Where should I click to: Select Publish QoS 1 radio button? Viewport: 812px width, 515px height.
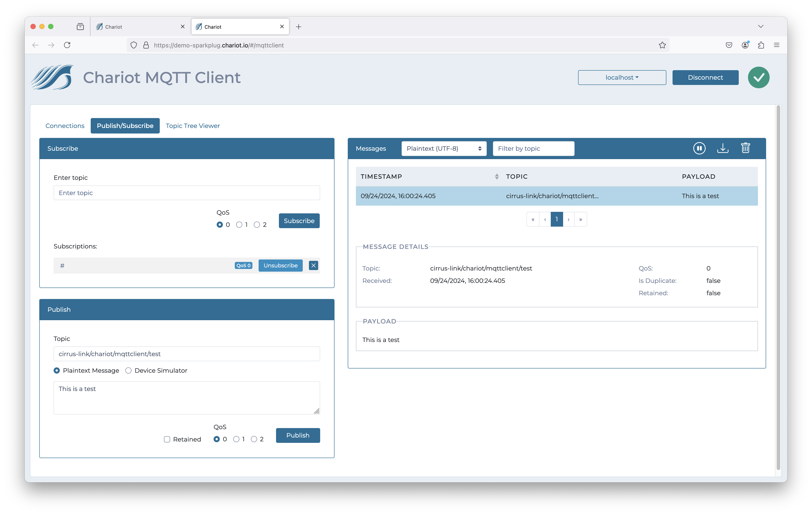tap(236, 439)
